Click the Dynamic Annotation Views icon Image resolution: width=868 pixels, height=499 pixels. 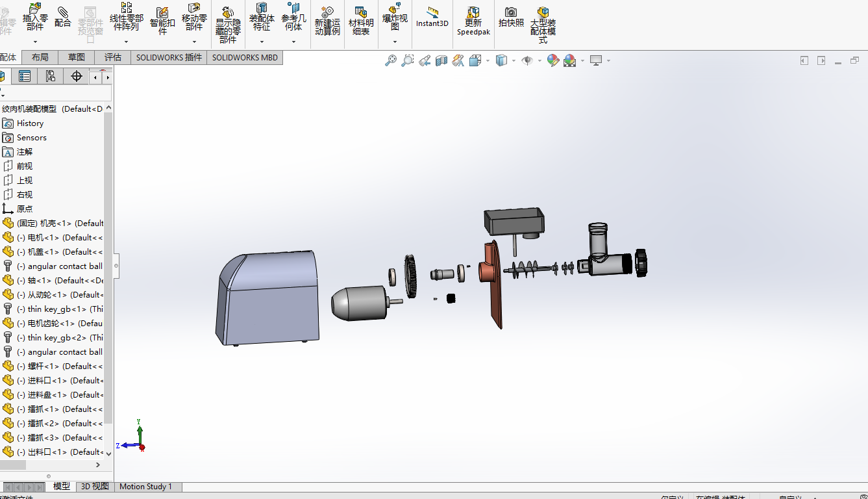point(458,60)
